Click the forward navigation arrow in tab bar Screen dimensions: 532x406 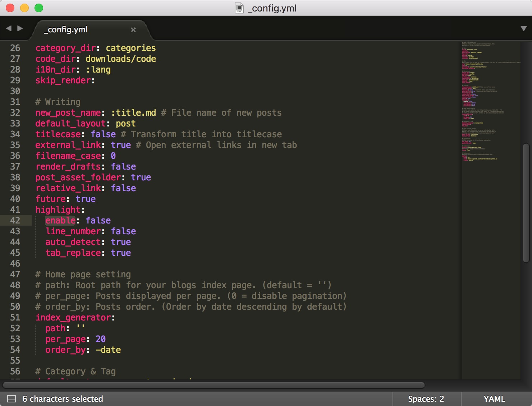(x=20, y=28)
